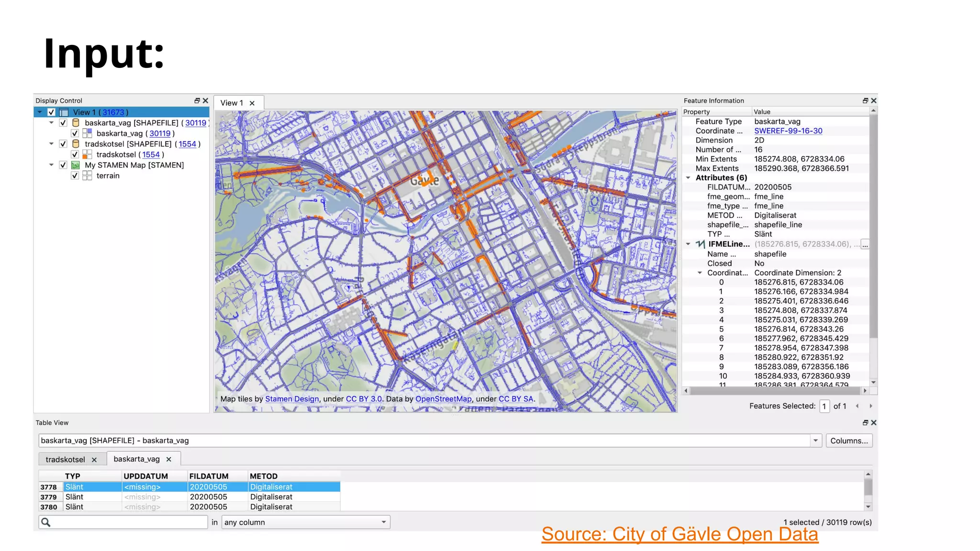Open the IFMELine value ellipsis button

865,244
